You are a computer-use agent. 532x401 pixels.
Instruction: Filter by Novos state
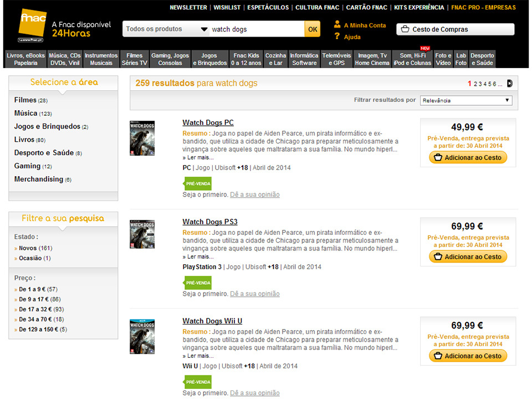(27, 248)
